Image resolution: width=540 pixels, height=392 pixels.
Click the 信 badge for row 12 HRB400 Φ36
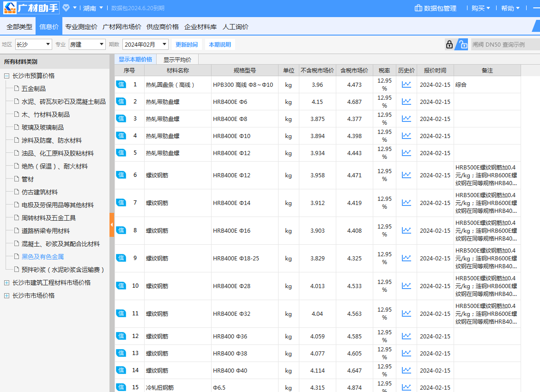coord(121,336)
